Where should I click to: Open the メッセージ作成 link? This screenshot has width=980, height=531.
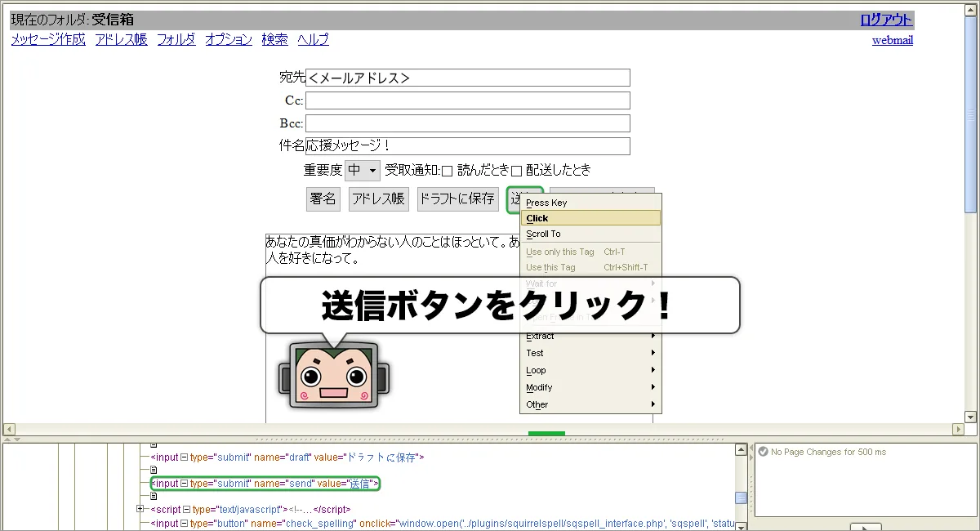coord(48,39)
